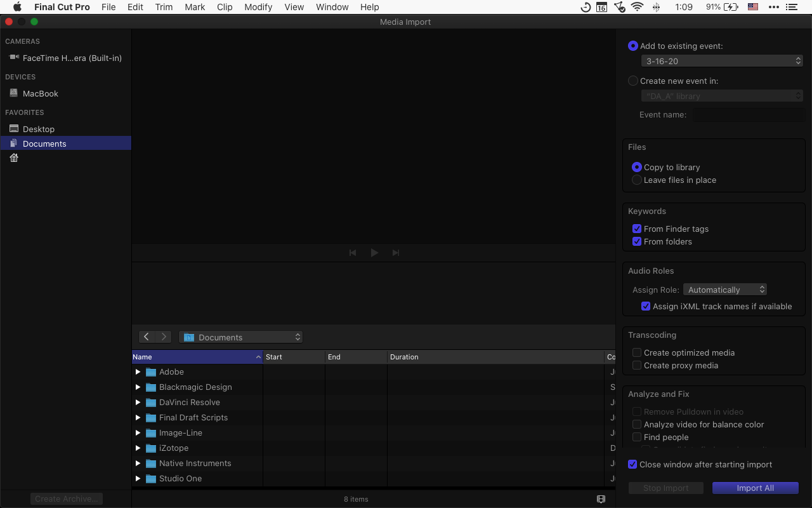Screen dimensions: 812x508
Task: Open the Final Cut Pro app menu
Action: tap(62, 7)
